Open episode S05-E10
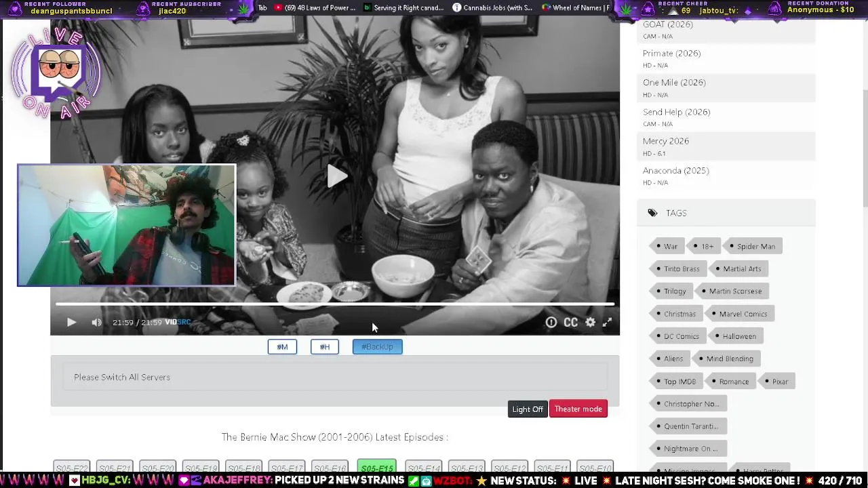This screenshot has width=868, height=488. click(x=595, y=468)
